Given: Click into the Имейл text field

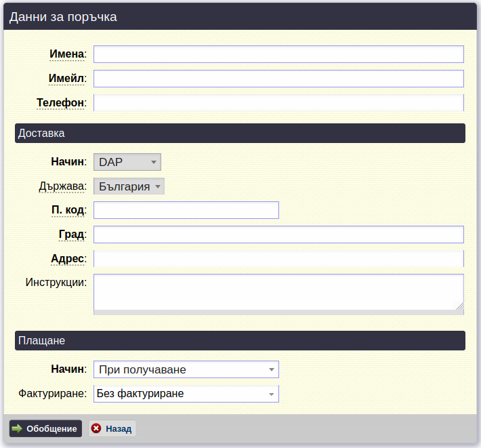Looking at the screenshot, I should point(278,79).
